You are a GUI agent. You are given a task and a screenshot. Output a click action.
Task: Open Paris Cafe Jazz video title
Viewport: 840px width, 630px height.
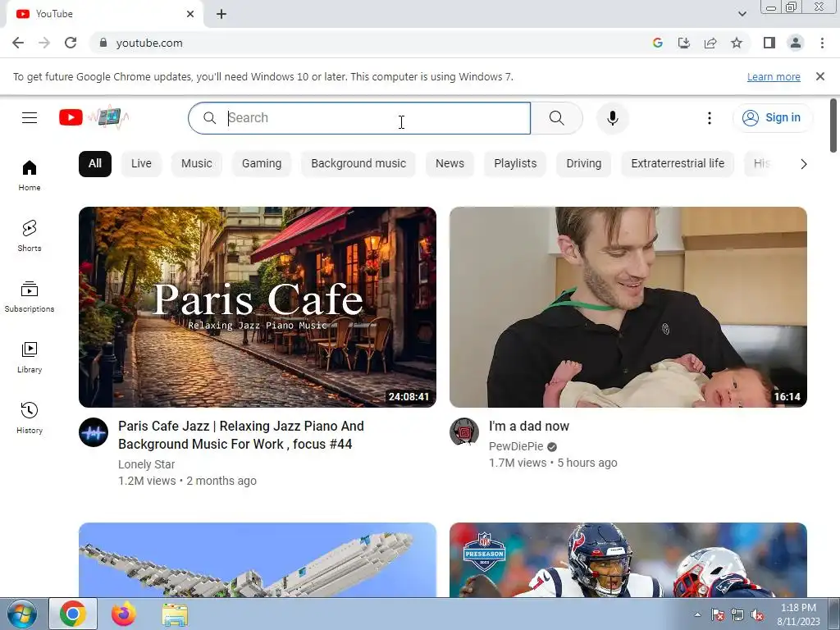241,435
